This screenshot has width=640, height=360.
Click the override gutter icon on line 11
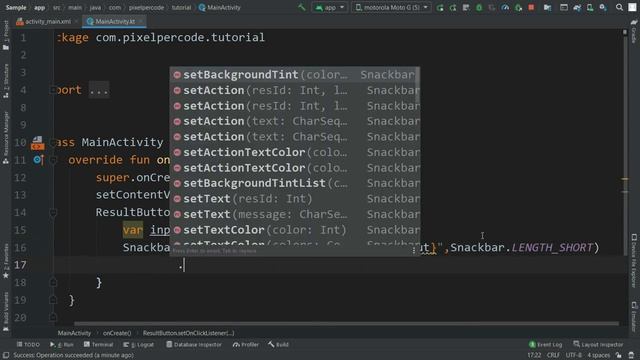point(38,160)
